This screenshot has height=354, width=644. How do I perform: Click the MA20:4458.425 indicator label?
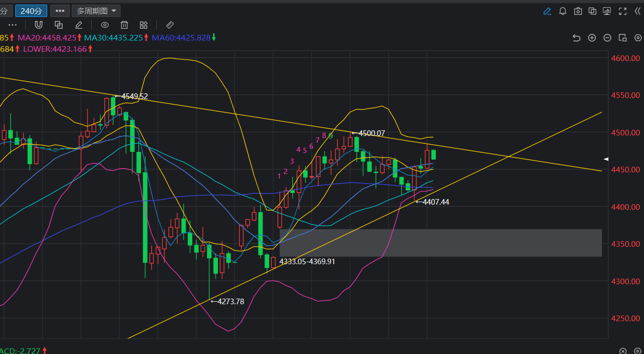tap(47, 37)
